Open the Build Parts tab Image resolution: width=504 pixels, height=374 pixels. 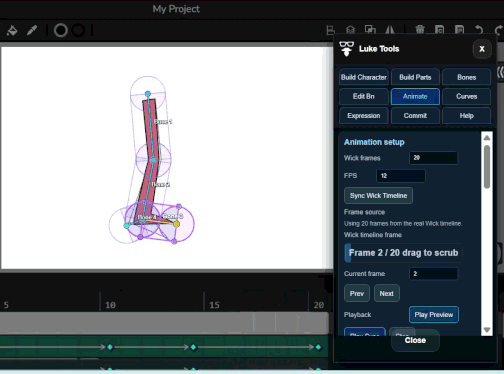pos(415,77)
